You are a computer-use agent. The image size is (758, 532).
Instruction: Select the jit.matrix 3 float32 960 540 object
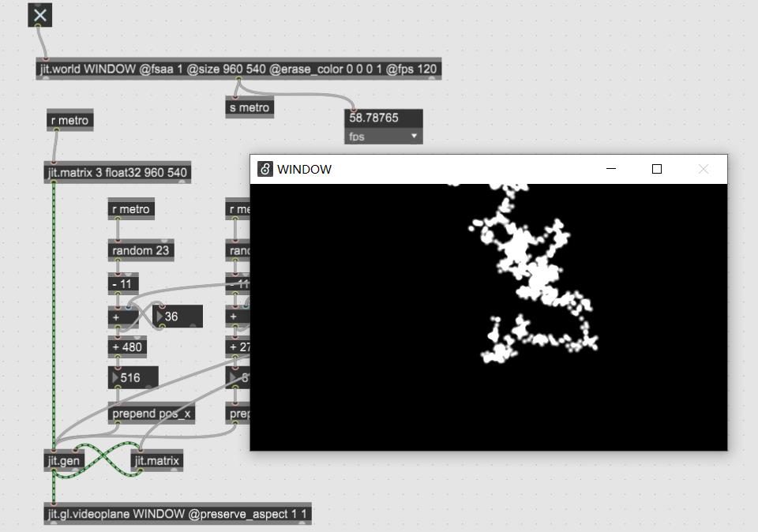[x=118, y=173]
